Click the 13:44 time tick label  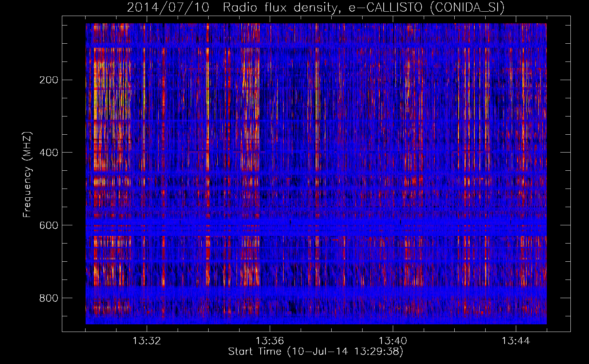point(516,341)
